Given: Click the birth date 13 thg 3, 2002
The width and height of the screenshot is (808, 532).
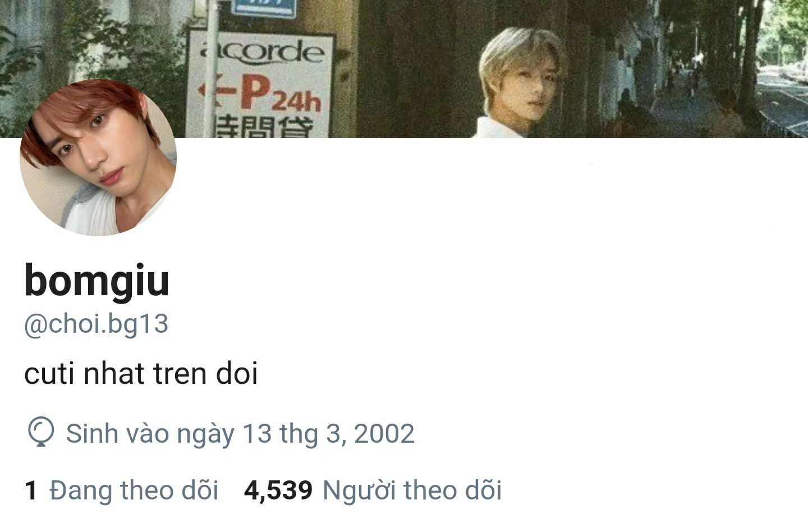Looking at the screenshot, I should tap(328, 434).
